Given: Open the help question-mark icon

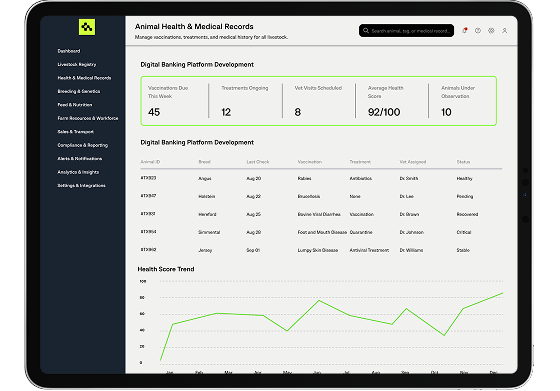Looking at the screenshot, I should (x=478, y=31).
